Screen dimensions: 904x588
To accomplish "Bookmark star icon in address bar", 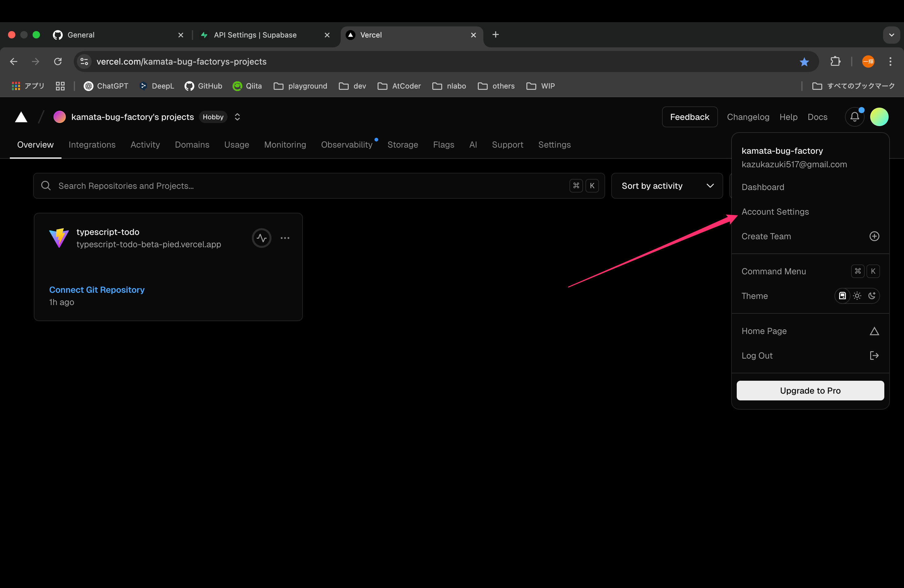I will point(804,62).
